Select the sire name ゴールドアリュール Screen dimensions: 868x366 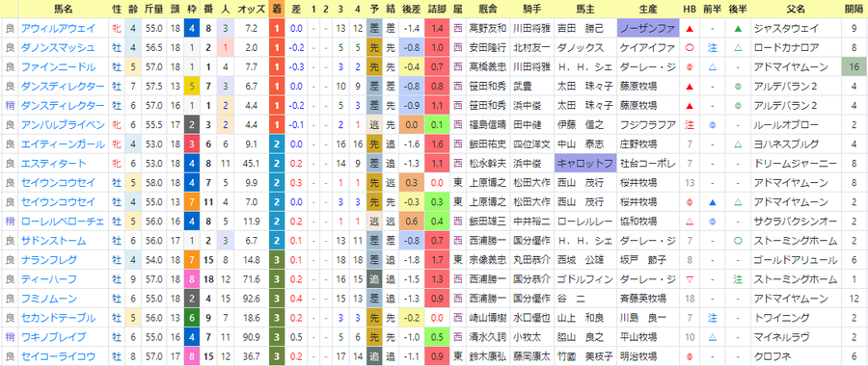(795, 260)
